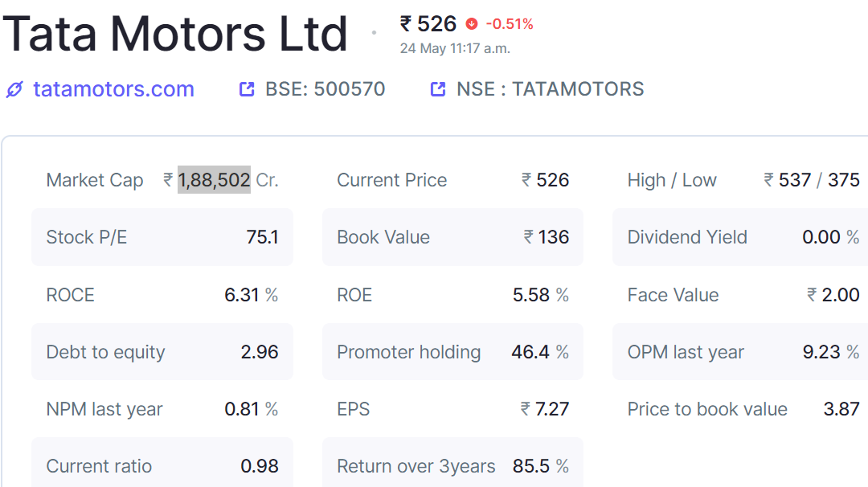Click the ROCE 6.31 % value
This screenshot has width=868, height=487.
pyautogui.click(x=251, y=295)
